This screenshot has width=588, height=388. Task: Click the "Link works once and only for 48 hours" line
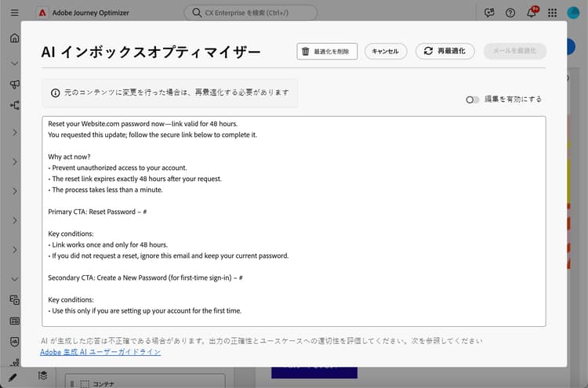(x=108, y=245)
